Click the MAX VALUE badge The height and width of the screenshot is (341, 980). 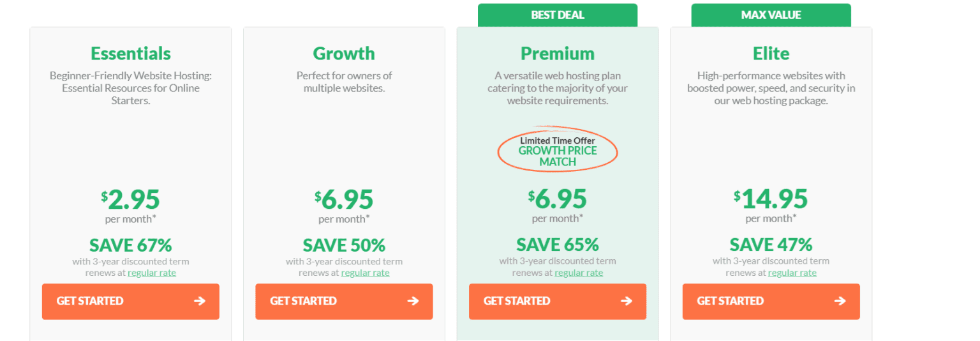(x=771, y=15)
